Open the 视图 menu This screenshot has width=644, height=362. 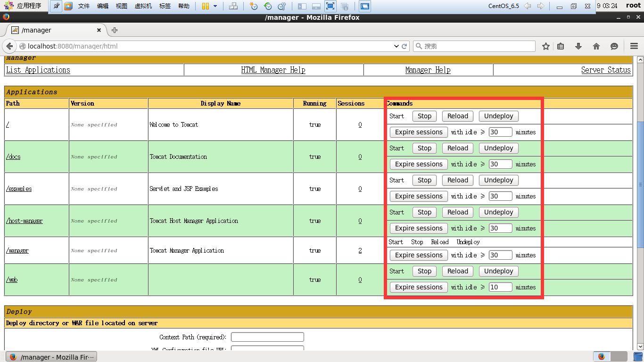pyautogui.click(x=122, y=6)
